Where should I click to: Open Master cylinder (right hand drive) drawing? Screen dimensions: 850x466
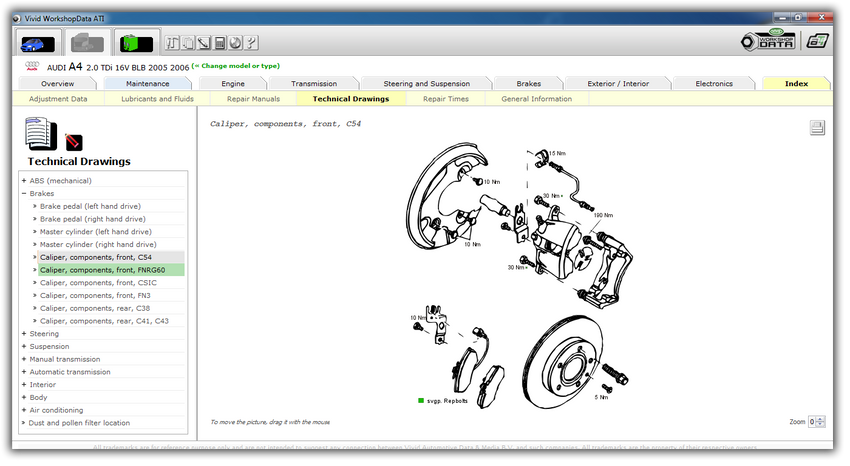[x=98, y=244]
